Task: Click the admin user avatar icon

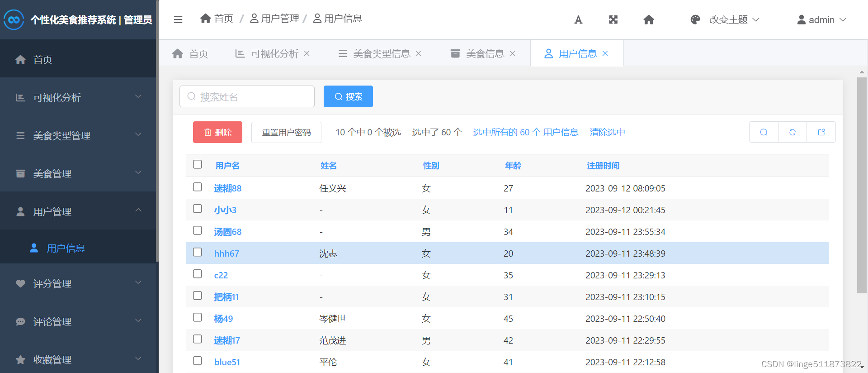Action: (x=801, y=19)
